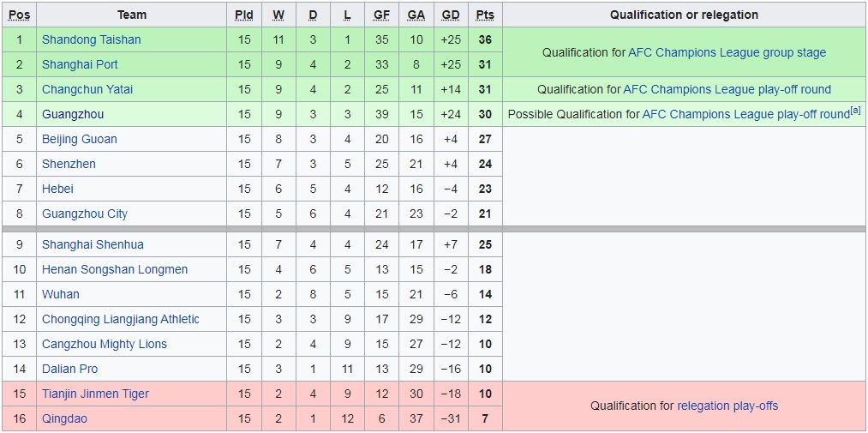Open the Cangzhou Mighty Lions link
The height and width of the screenshot is (433, 868).
point(105,344)
